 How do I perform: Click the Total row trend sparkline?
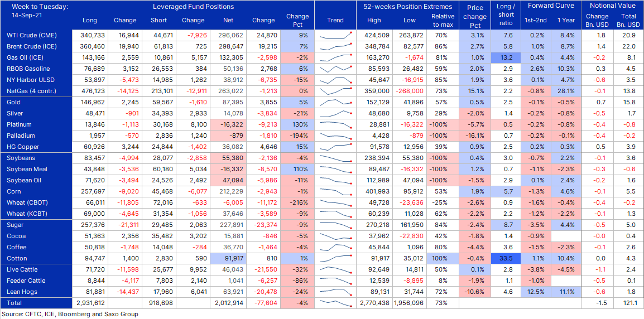point(335,303)
